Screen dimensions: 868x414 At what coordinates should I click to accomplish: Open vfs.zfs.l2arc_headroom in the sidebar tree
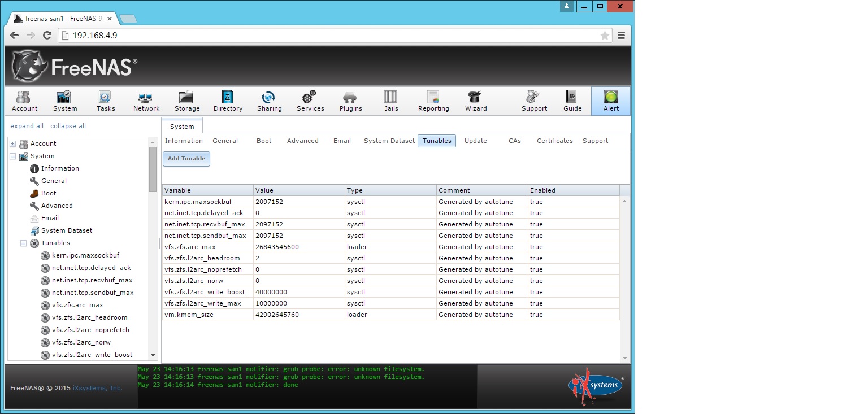click(89, 317)
